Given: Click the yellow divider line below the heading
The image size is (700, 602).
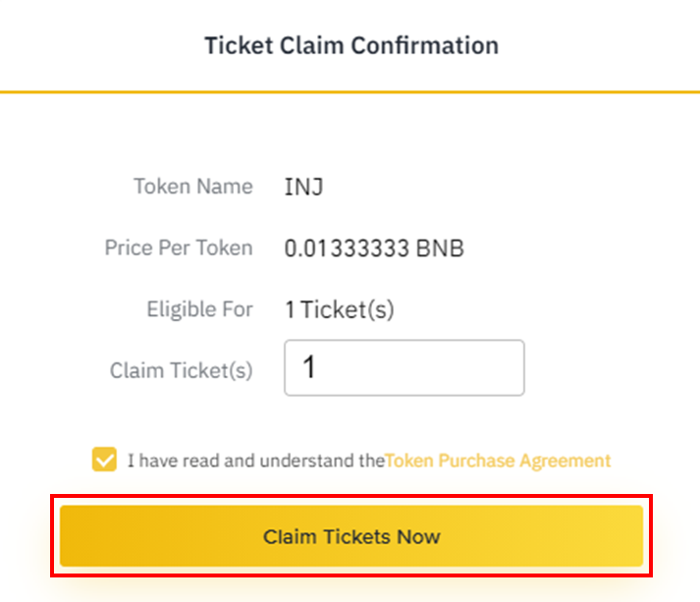Looking at the screenshot, I should tap(350, 91).
